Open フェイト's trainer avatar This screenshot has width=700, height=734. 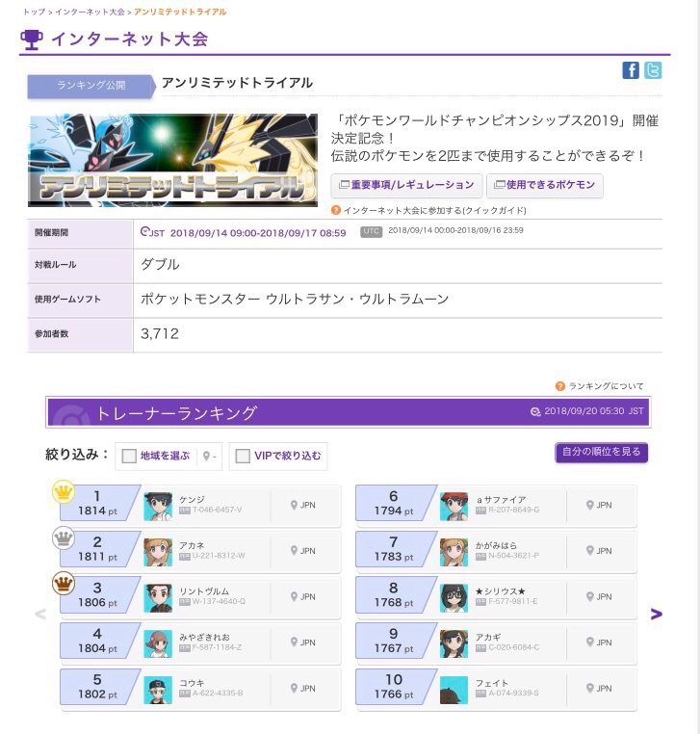[454, 690]
